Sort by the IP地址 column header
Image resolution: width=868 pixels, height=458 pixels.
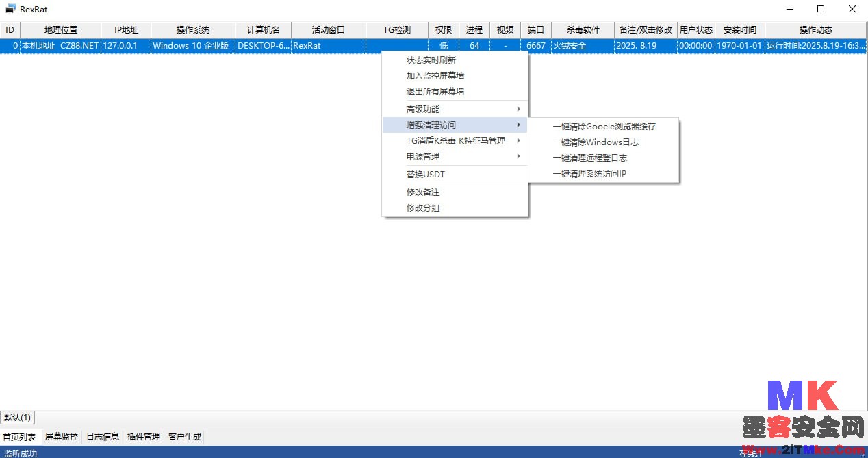[126, 30]
